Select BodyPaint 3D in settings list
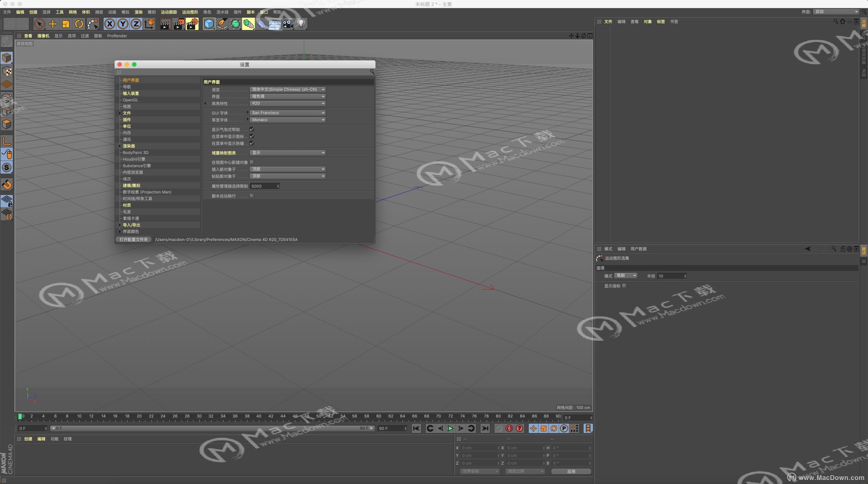The image size is (868, 484). (x=136, y=153)
